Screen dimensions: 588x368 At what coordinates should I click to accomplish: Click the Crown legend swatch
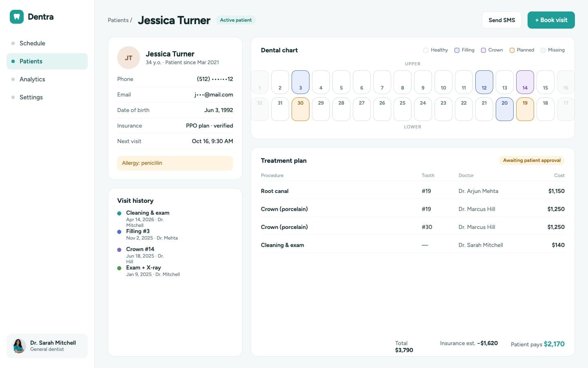(x=483, y=50)
